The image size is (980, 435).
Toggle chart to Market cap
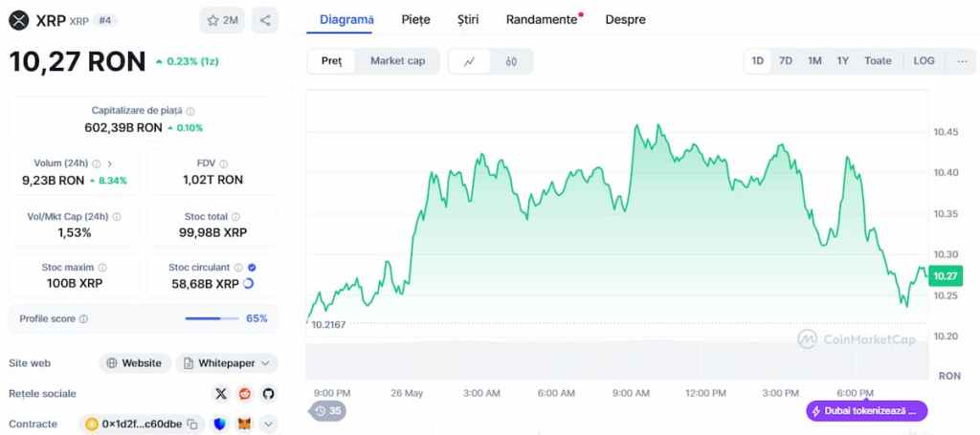(x=397, y=61)
